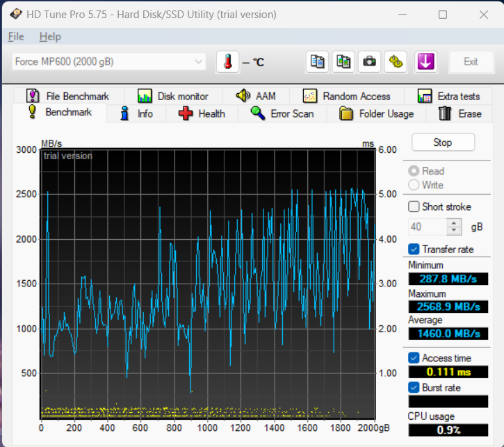Click the empty Burst rate value box
The height and width of the screenshot is (447, 504).
(x=448, y=401)
